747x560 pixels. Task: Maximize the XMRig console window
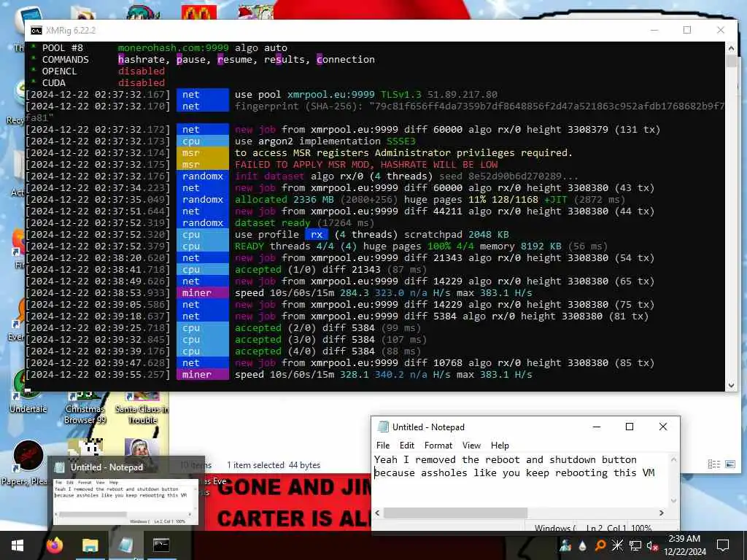pyautogui.click(x=687, y=30)
